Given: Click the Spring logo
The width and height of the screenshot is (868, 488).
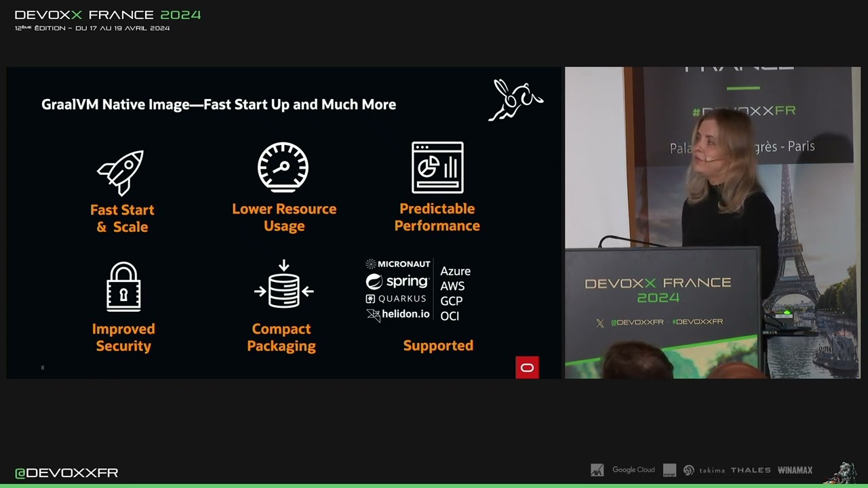Looking at the screenshot, I should click(x=397, y=281).
